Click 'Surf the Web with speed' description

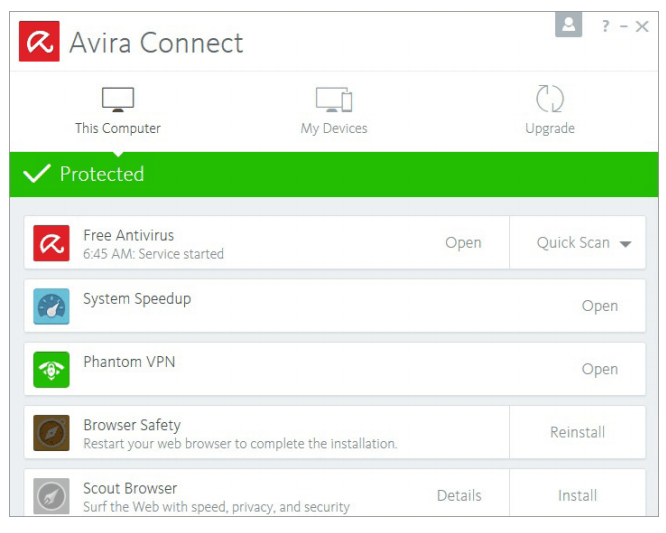click(216, 507)
